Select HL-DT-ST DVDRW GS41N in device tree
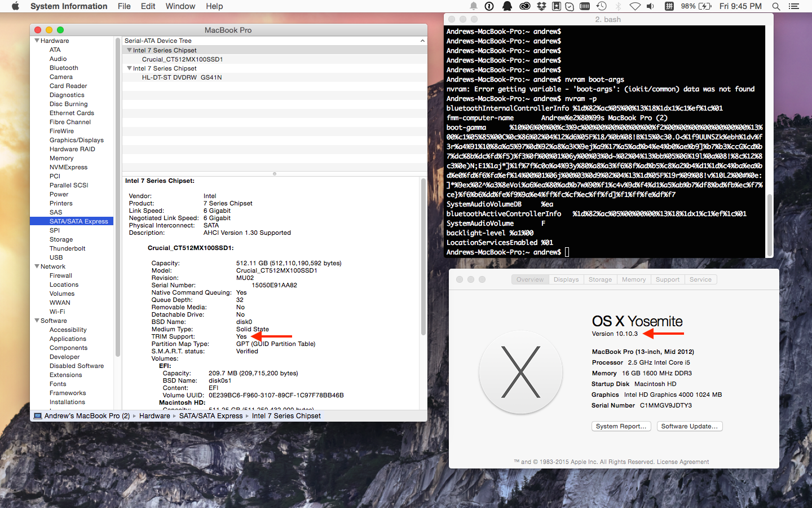 coord(182,77)
